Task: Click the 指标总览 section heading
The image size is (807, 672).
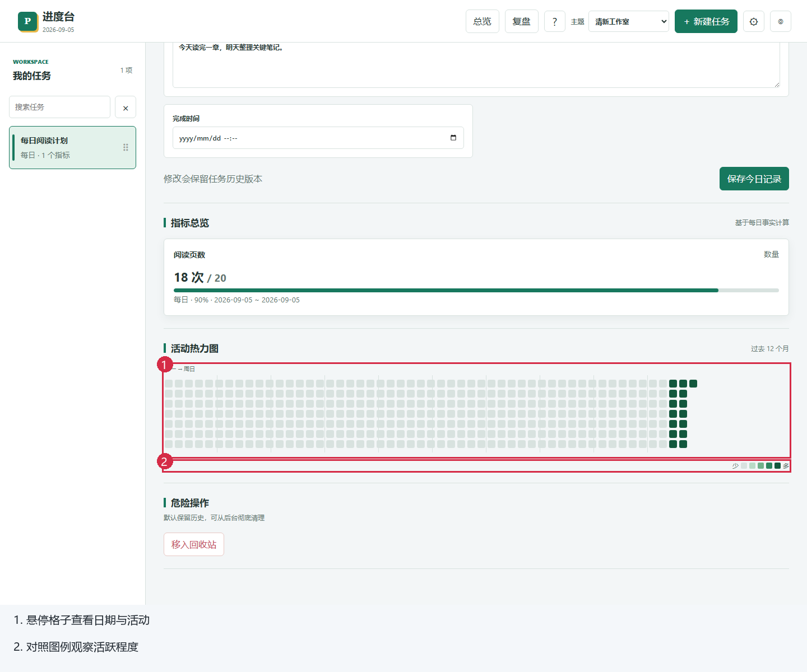Action: point(190,223)
